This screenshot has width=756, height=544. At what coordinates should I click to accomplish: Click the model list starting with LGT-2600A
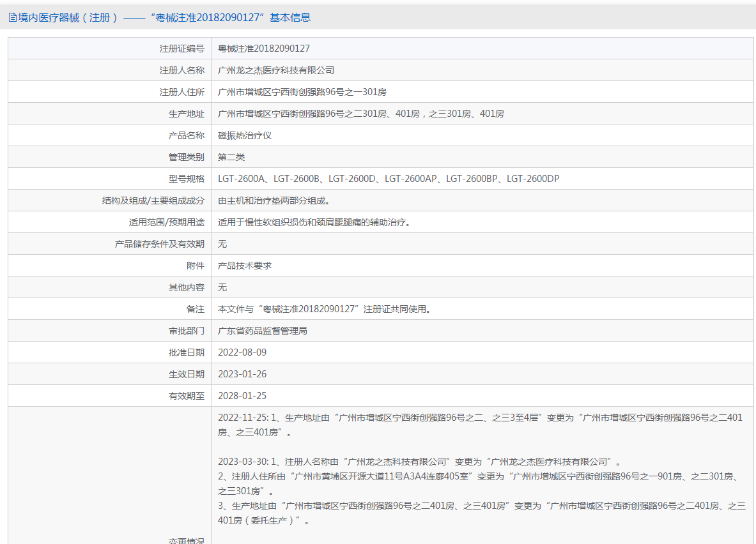coord(389,179)
